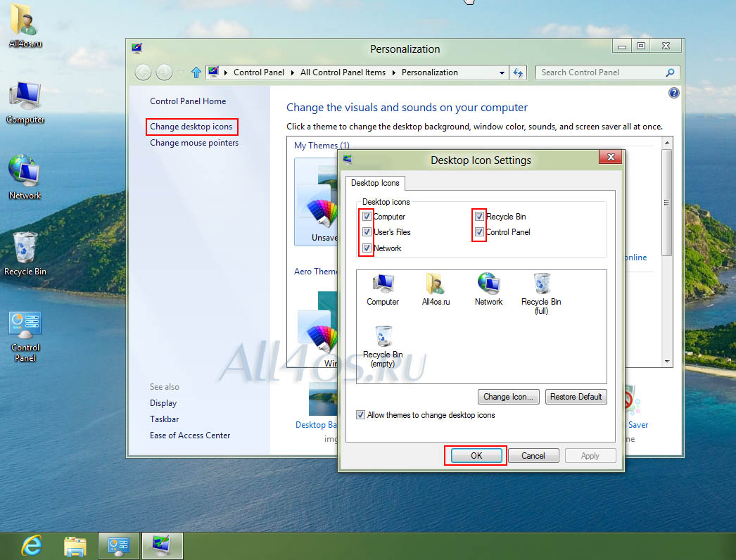Select Recycle Bin (empty) icon in preview list

[383, 347]
